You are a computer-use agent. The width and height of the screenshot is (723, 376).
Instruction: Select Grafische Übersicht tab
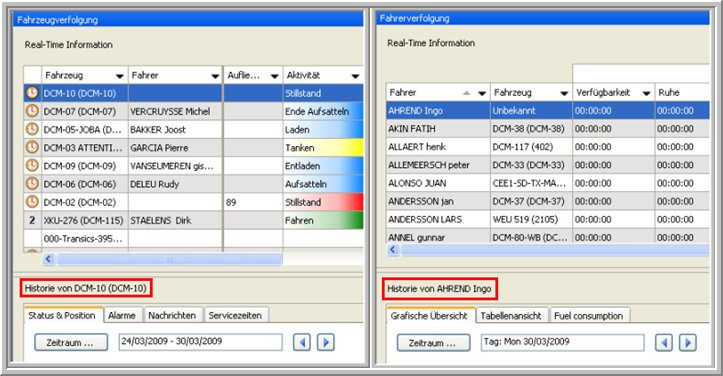(x=429, y=316)
